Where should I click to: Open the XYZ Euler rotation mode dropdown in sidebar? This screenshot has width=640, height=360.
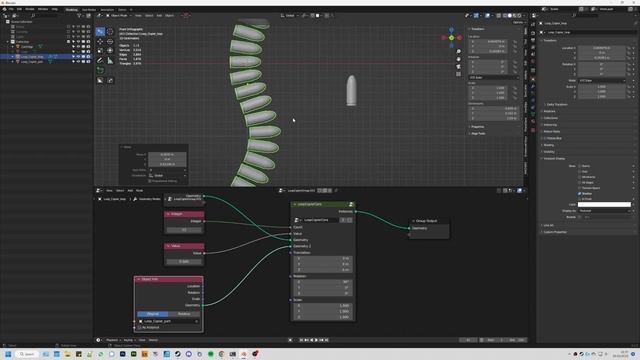(x=494, y=78)
